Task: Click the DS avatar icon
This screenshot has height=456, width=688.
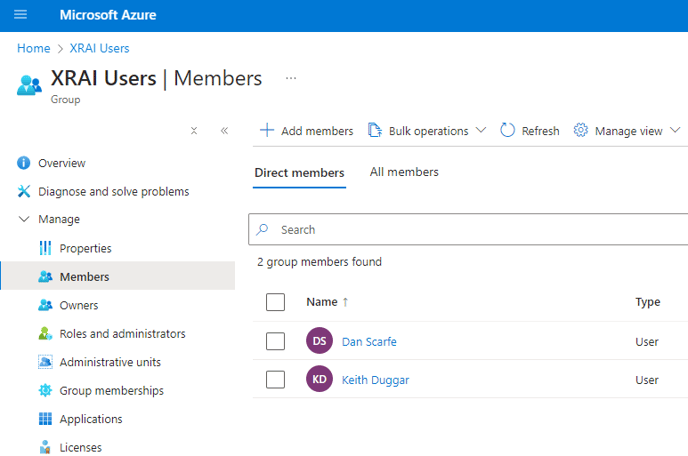Action: tap(319, 341)
